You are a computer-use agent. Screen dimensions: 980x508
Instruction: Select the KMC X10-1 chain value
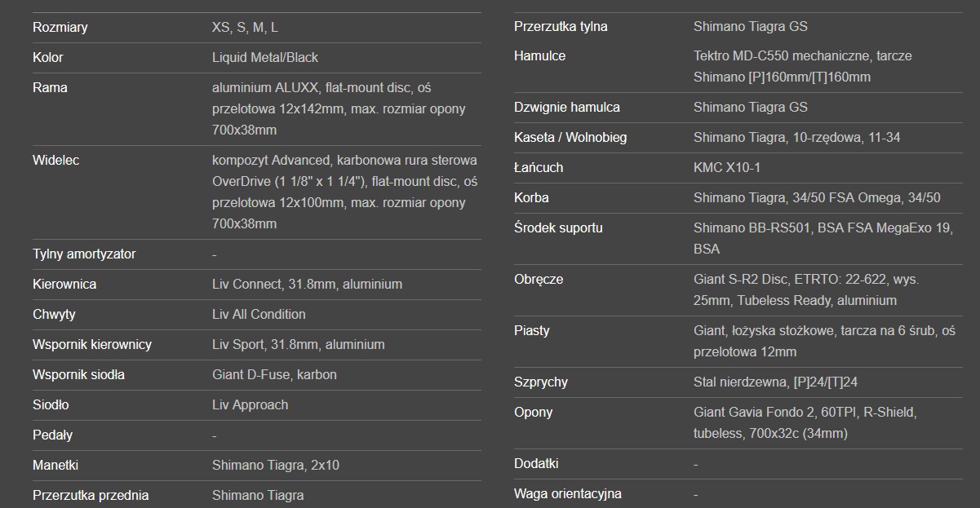tap(727, 167)
